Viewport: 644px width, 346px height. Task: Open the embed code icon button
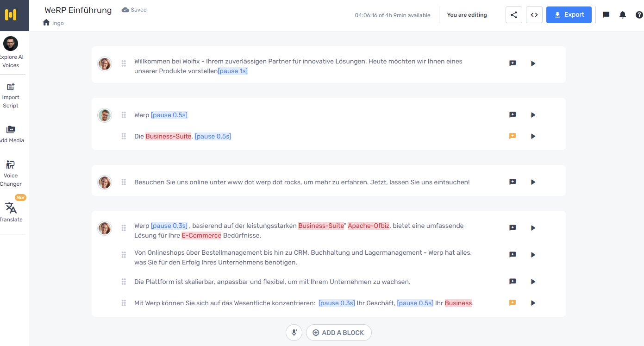(x=534, y=15)
